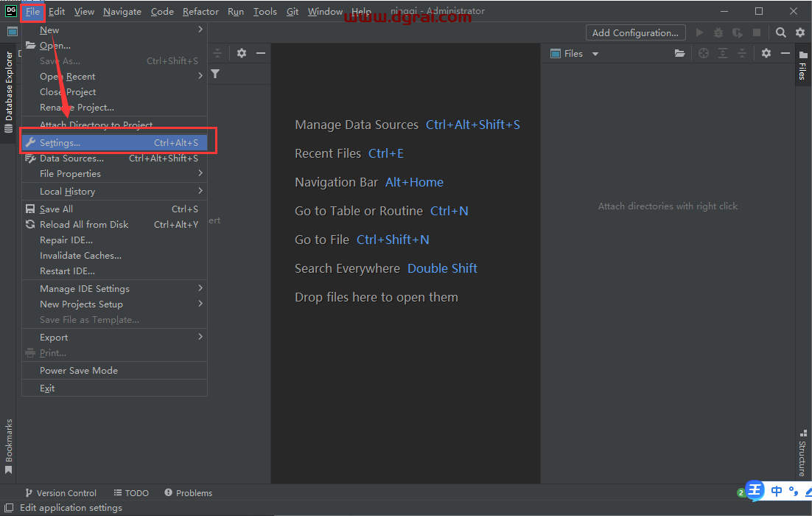Toggle Power Save Mode
812x516 pixels.
[x=114, y=371]
